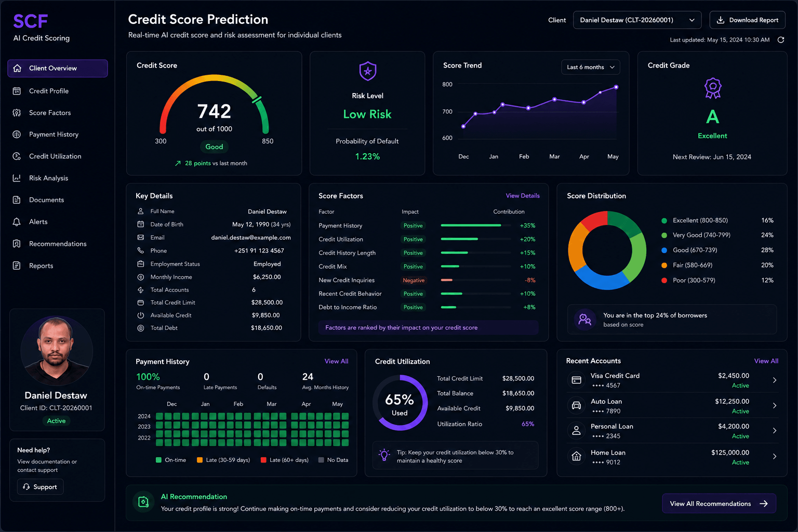Screen dimensions: 798x532
Task: Open Risk Analysis in sidebar
Action: pyautogui.click(x=58, y=178)
